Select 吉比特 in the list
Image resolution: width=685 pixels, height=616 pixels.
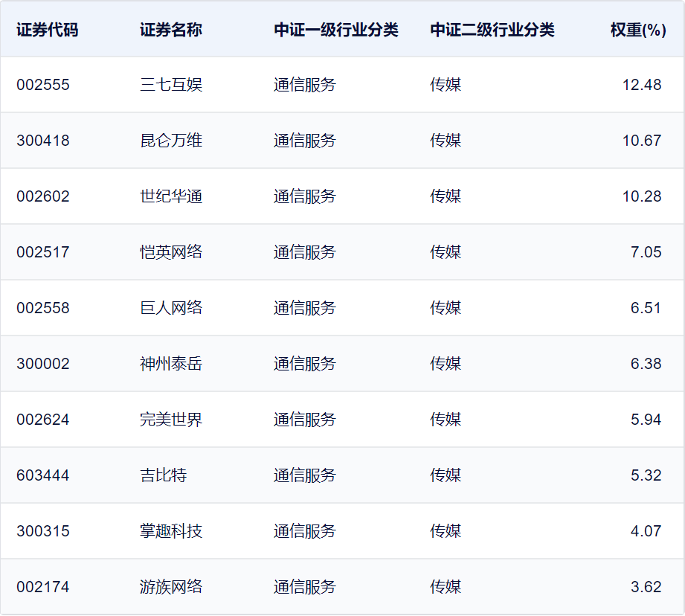(164, 475)
